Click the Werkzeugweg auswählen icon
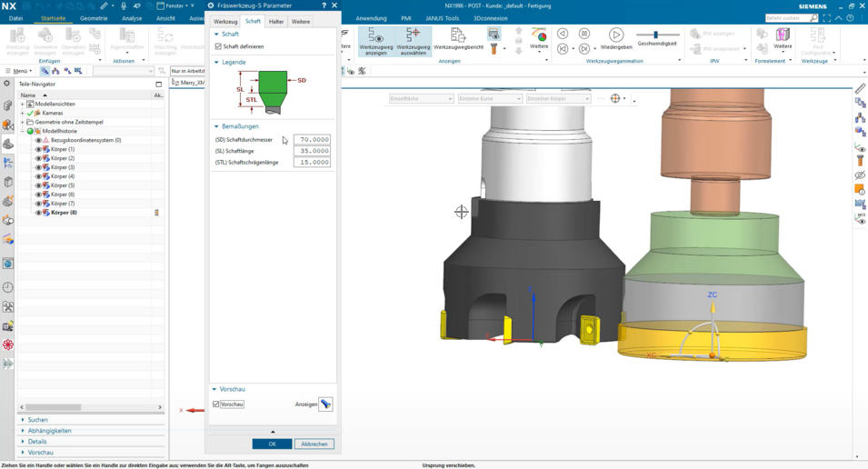Image resolution: width=868 pixels, height=469 pixels. click(x=413, y=42)
